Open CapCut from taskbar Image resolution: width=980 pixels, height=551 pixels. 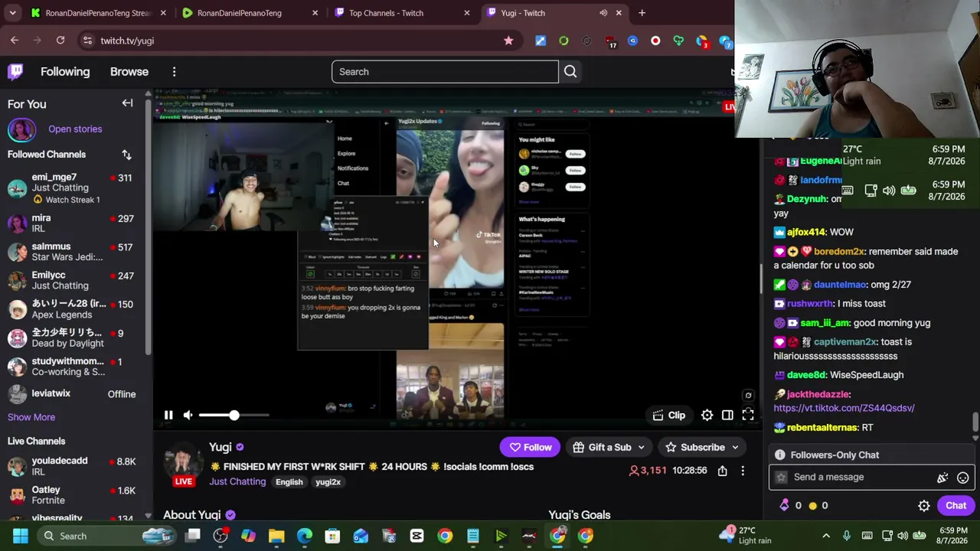416,536
